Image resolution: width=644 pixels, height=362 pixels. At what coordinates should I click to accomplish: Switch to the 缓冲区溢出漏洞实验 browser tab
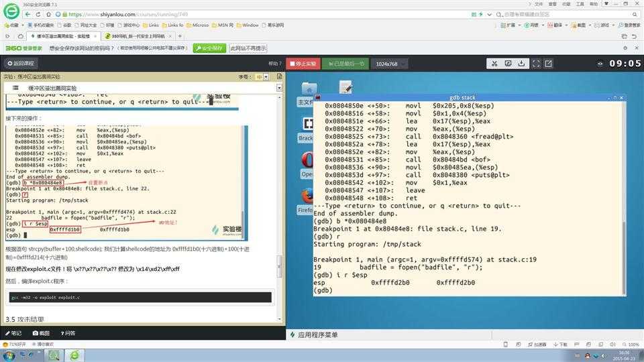(x=63, y=36)
